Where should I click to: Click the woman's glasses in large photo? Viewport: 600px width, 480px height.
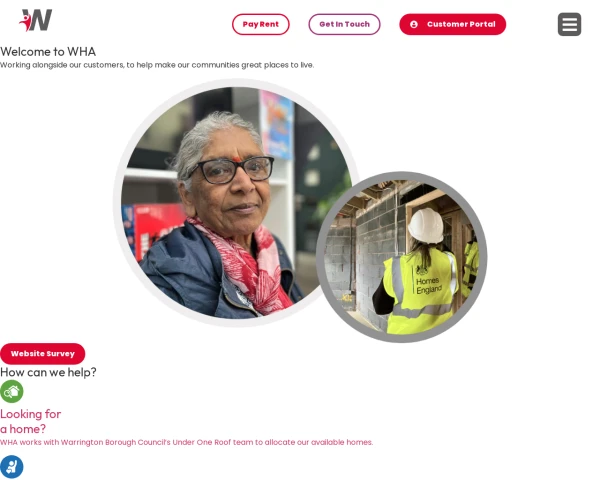(232, 170)
